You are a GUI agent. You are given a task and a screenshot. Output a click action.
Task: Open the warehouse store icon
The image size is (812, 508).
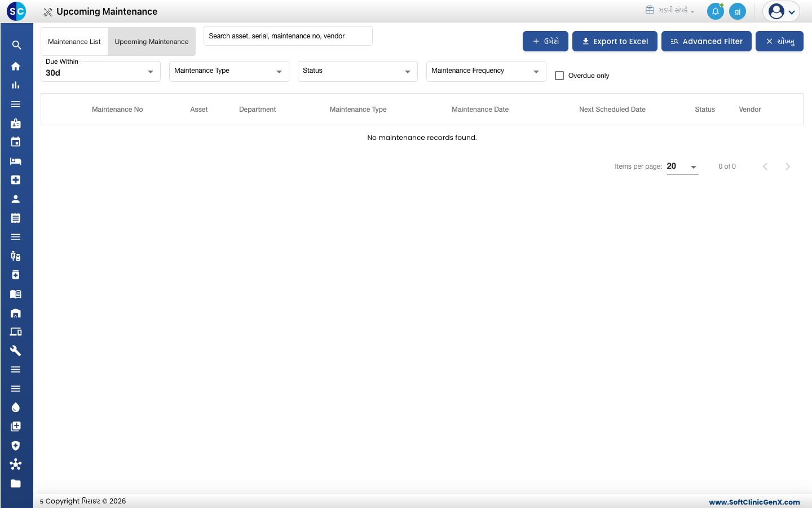(16, 313)
